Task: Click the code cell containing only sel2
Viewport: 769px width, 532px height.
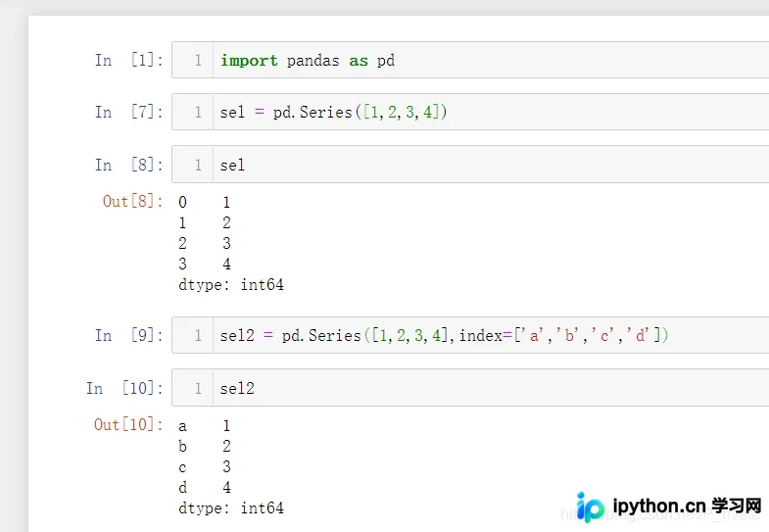Action: [x=470, y=388]
